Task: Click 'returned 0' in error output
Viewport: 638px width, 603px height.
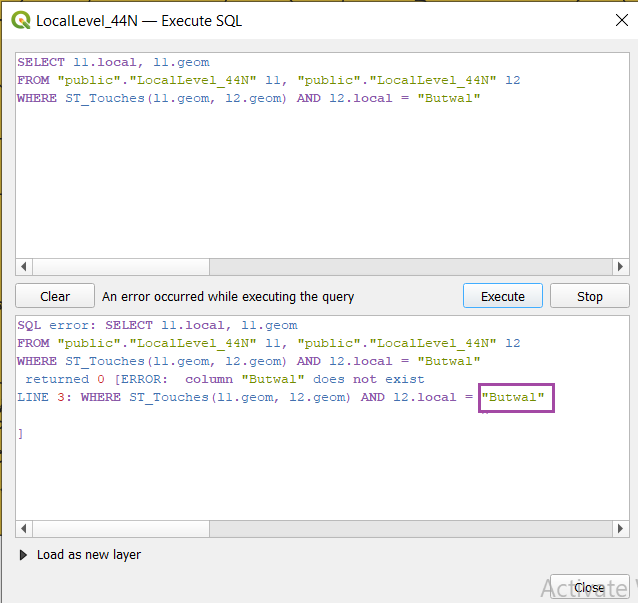Action: pos(65,379)
